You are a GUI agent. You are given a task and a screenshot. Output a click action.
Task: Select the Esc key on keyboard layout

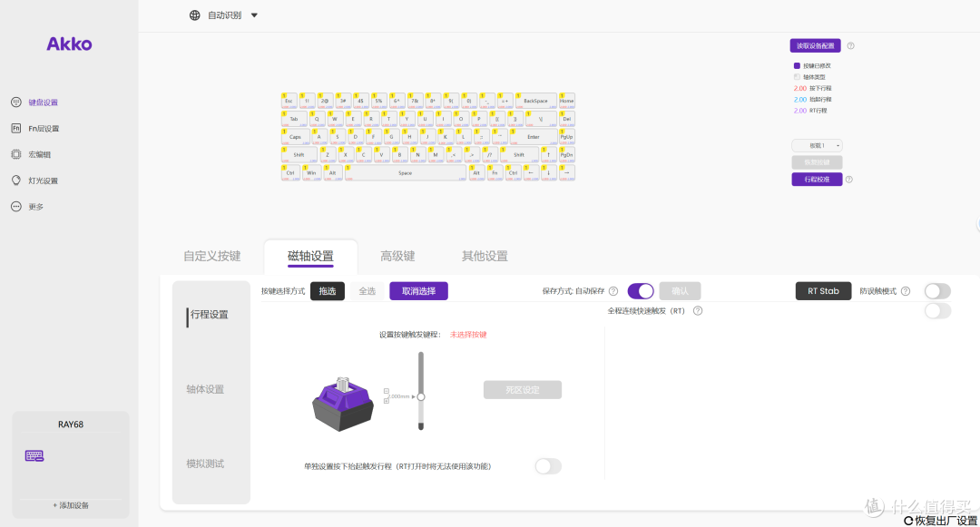pos(289,102)
